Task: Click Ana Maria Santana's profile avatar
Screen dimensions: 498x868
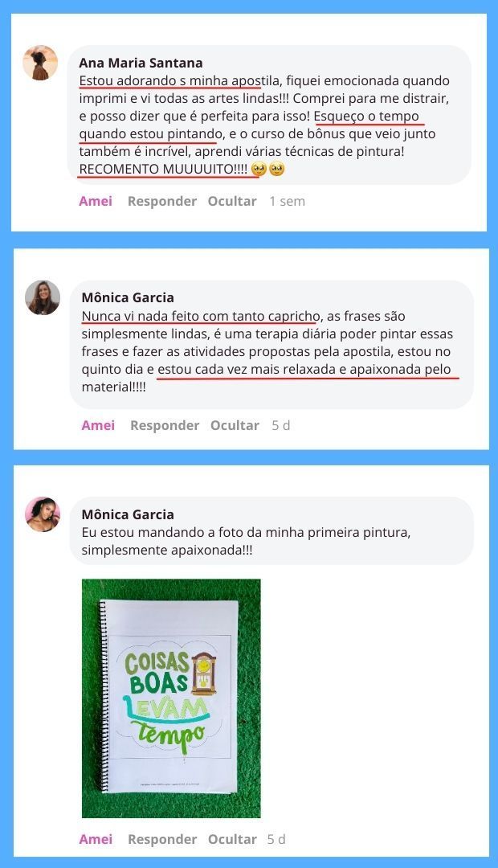Action: coord(40,63)
